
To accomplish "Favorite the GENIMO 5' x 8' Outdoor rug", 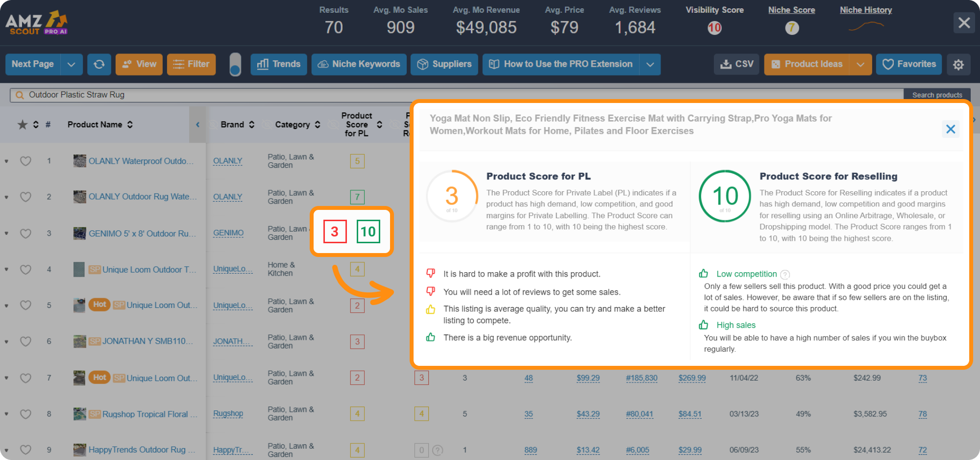I will pyautogui.click(x=25, y=233).
